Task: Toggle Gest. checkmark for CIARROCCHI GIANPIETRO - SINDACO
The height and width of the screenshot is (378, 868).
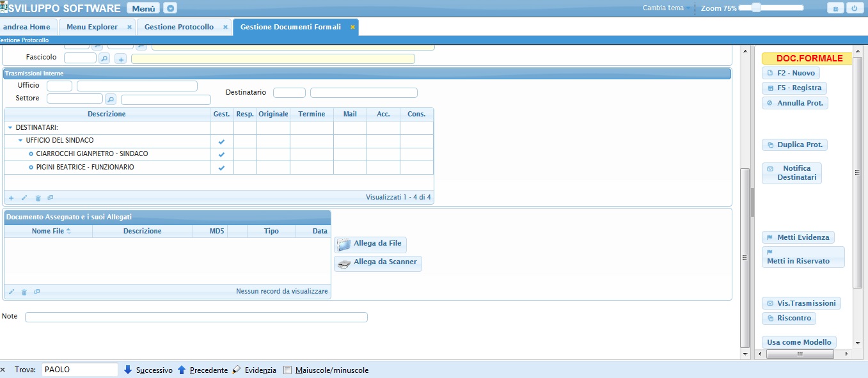Action: [x=221, y=154]
